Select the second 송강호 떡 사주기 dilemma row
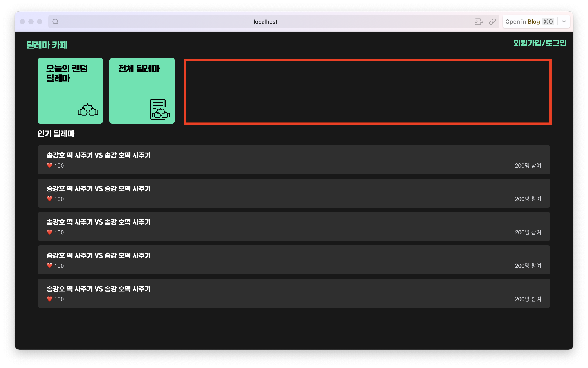Image resolution: width=588 pixels, height=368 pixels. (x=294, y=193)
